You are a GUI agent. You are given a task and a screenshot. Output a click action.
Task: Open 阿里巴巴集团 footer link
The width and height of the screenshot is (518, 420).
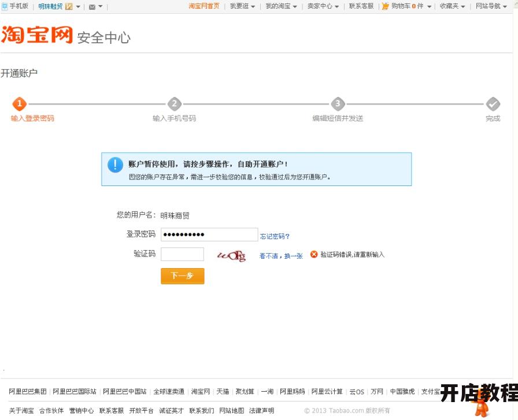[x=28, y=392]
